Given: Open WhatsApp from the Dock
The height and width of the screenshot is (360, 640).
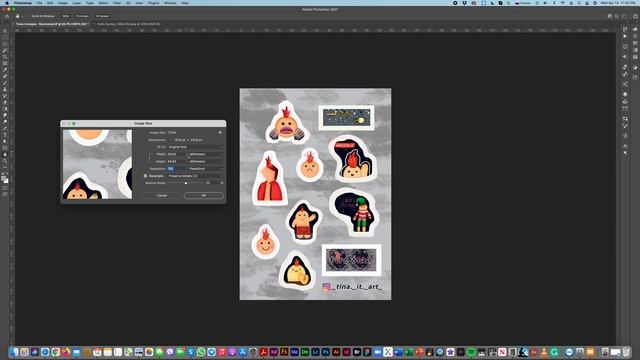Looking at the screenshot, I should pos(201,352).
